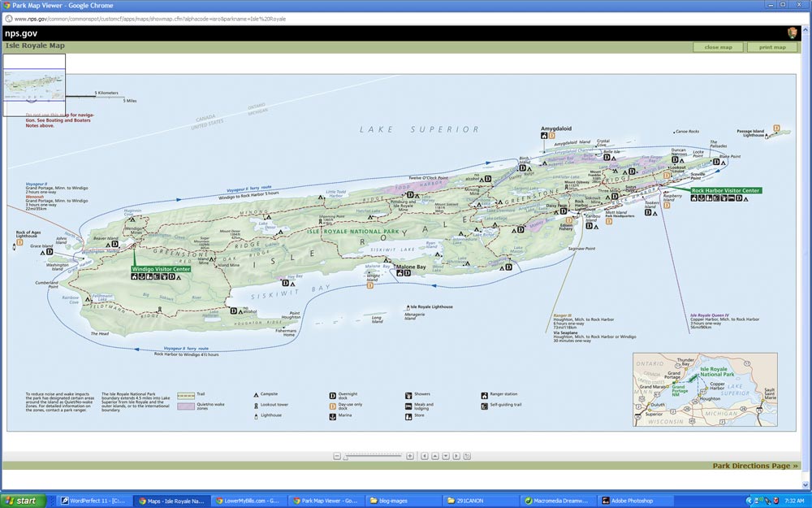Click the Self-guiding trail legend icon
Screen dimensions: 812x508
[x=484, y=406]
